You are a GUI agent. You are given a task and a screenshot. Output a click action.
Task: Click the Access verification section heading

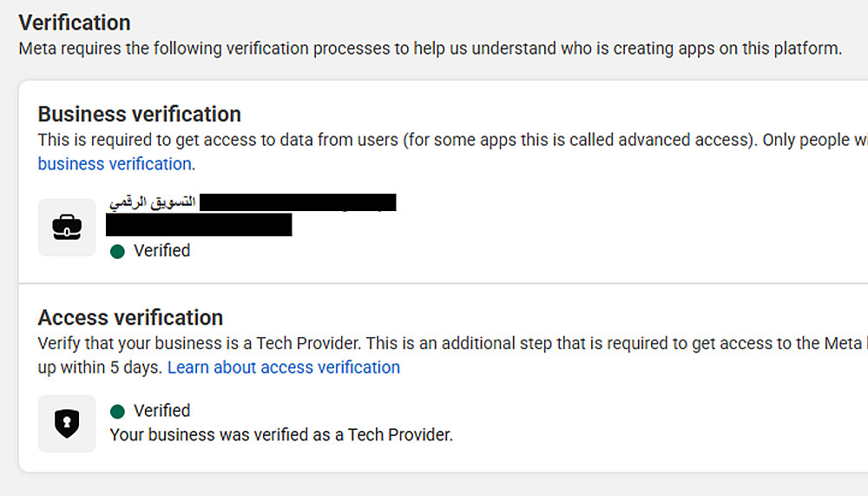click(130, 317)
